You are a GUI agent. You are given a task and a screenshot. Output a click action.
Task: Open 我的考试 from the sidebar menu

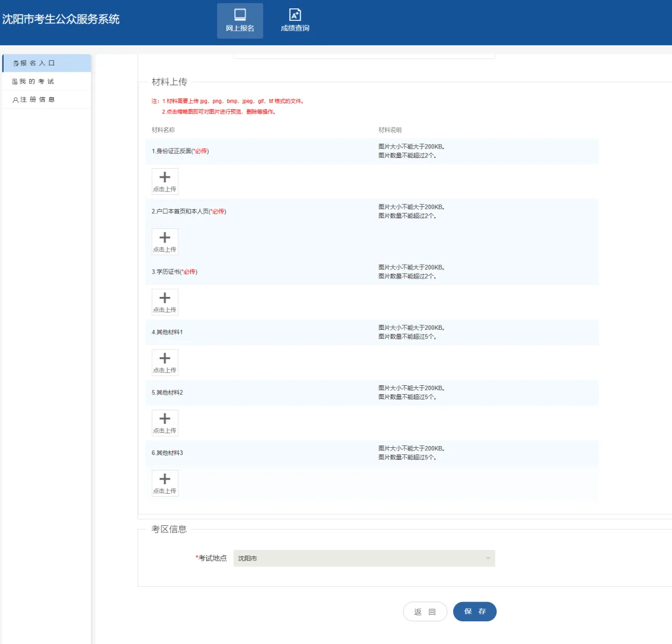(36, 82)
